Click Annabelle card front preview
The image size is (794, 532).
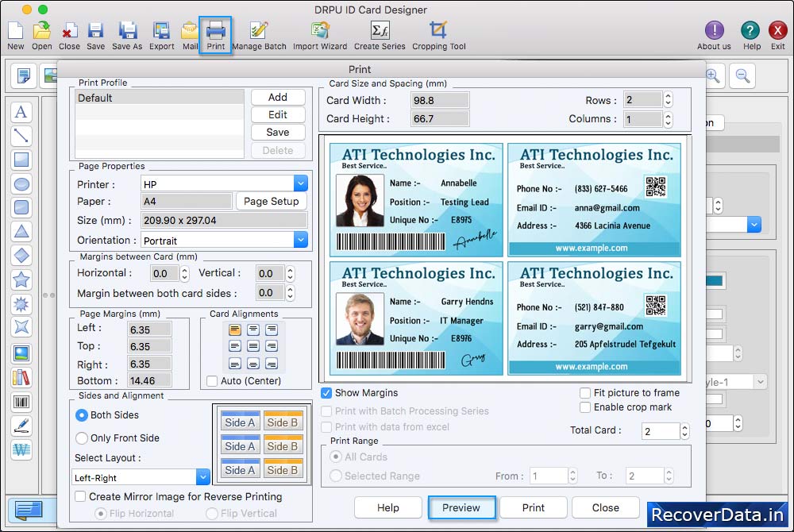[x=416, y=199]
